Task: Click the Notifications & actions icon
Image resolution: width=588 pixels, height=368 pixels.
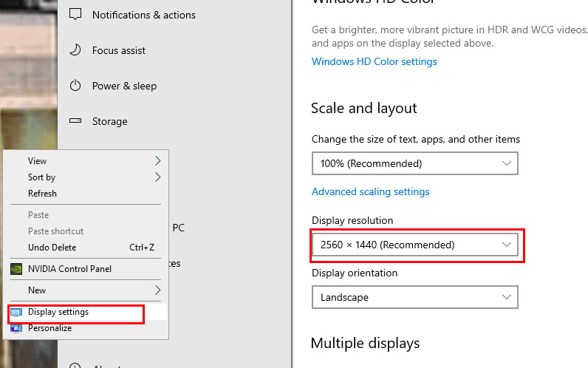Action: tap(75, 15)
